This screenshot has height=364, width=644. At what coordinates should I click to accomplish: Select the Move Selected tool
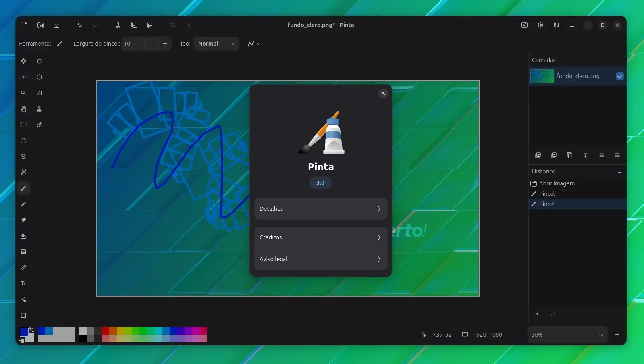[23, 61]
